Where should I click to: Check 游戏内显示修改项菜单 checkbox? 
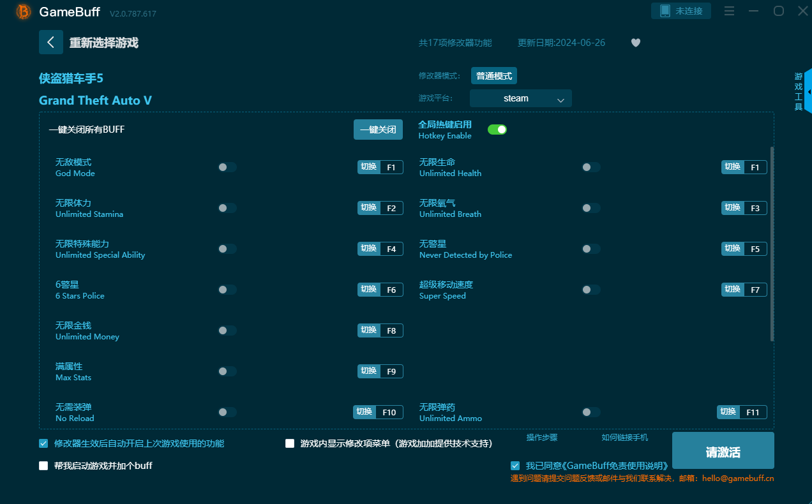tap(290, 443)
